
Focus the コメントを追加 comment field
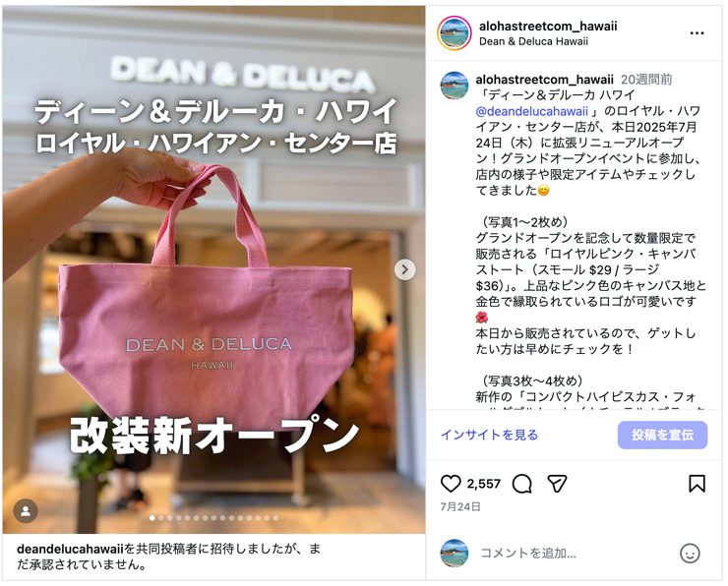576,553
